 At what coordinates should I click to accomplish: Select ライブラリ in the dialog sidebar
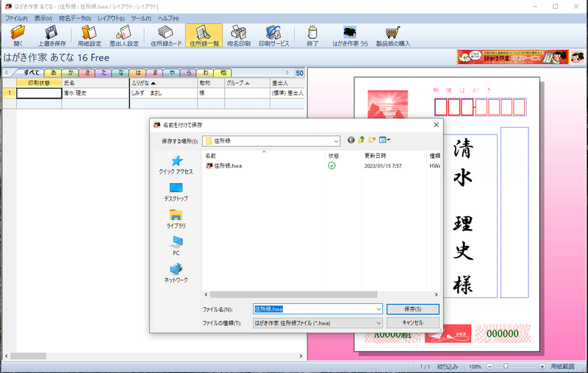point(176,219)
